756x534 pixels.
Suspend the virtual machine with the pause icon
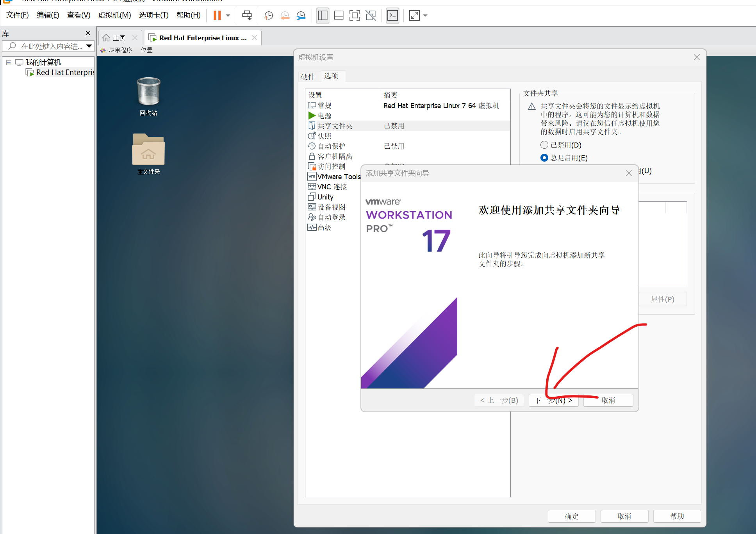click(217, 16)
